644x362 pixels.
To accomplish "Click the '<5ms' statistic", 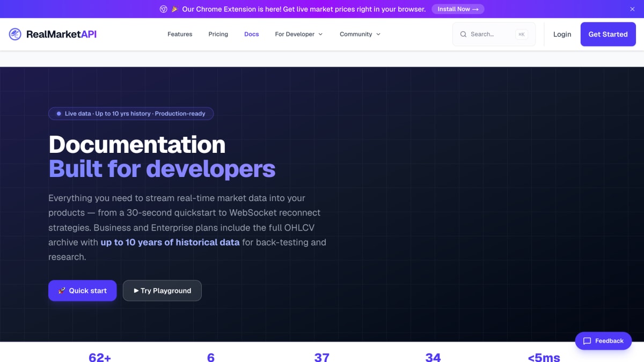I will click(x=544, y=358).
